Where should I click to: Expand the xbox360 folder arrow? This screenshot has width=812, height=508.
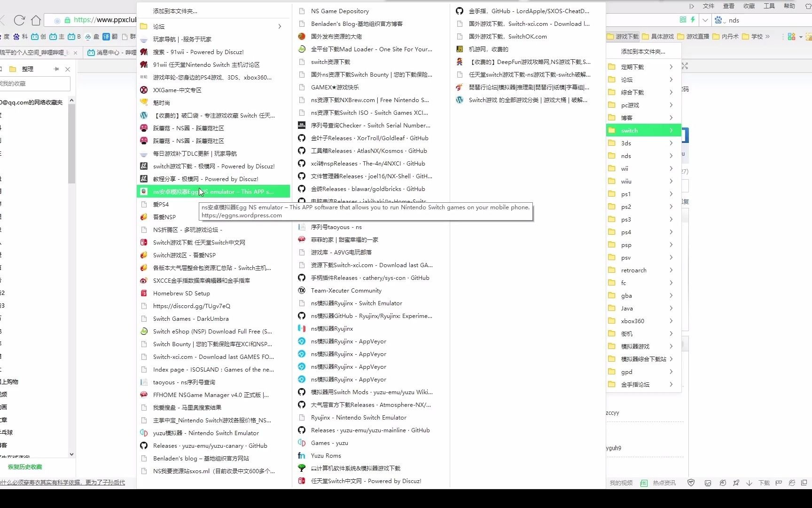(671, 321)
